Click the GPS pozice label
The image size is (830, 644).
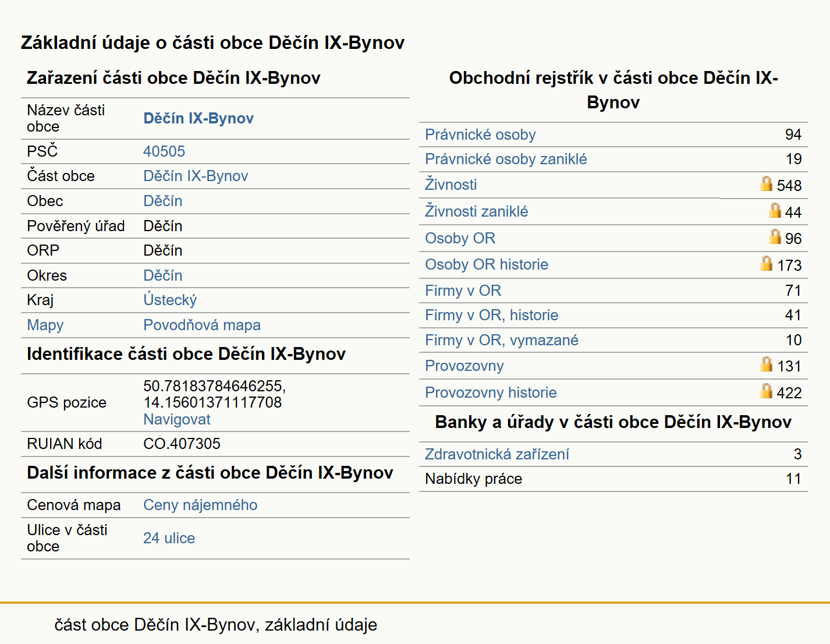[66, 402]
